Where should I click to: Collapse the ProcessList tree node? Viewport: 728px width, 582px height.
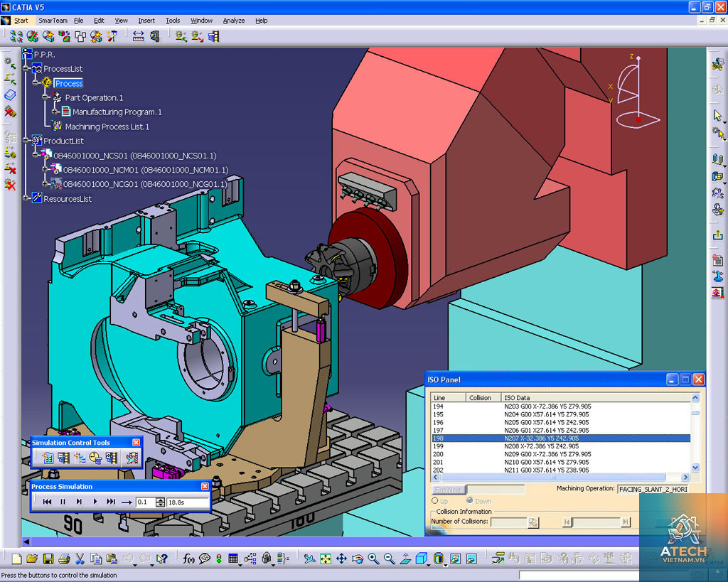(26, 69)
